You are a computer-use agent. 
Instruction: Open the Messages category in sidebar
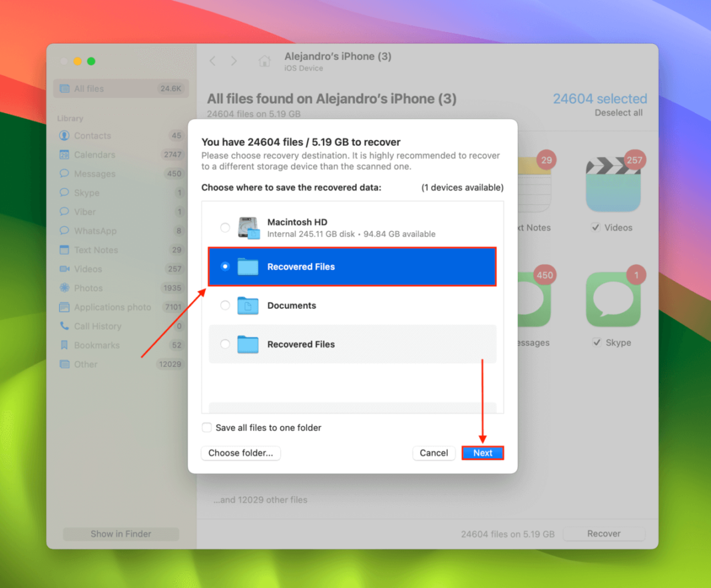click(x=94, y=174)
